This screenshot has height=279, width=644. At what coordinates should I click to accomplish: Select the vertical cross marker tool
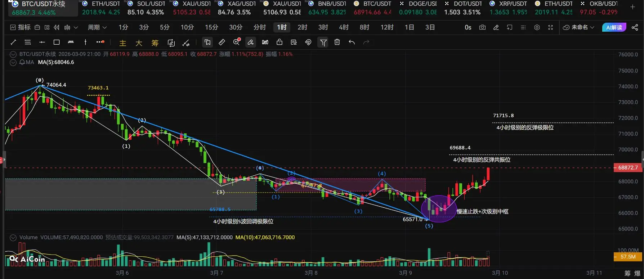(85, 42)
